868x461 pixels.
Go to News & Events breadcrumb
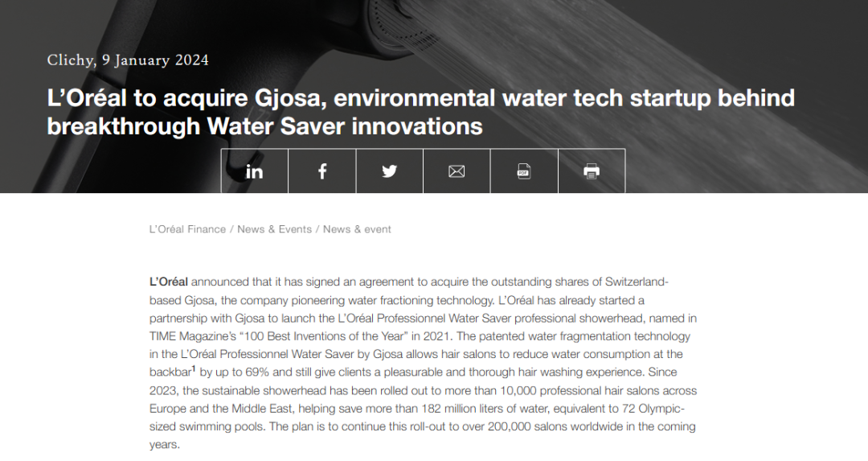click(275, 229)
